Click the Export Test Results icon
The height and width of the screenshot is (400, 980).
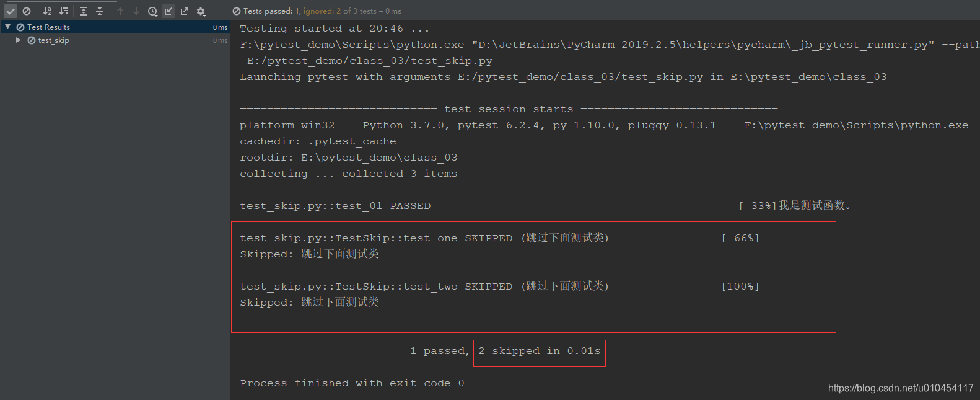pyautogui.click(x=184, y=11)
